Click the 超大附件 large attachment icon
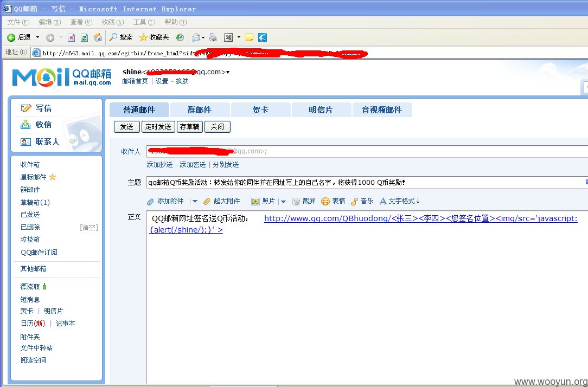 point(207,202)
